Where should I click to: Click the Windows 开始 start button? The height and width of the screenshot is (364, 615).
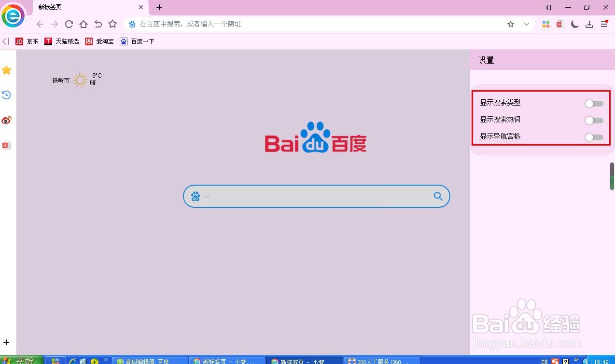22,360
